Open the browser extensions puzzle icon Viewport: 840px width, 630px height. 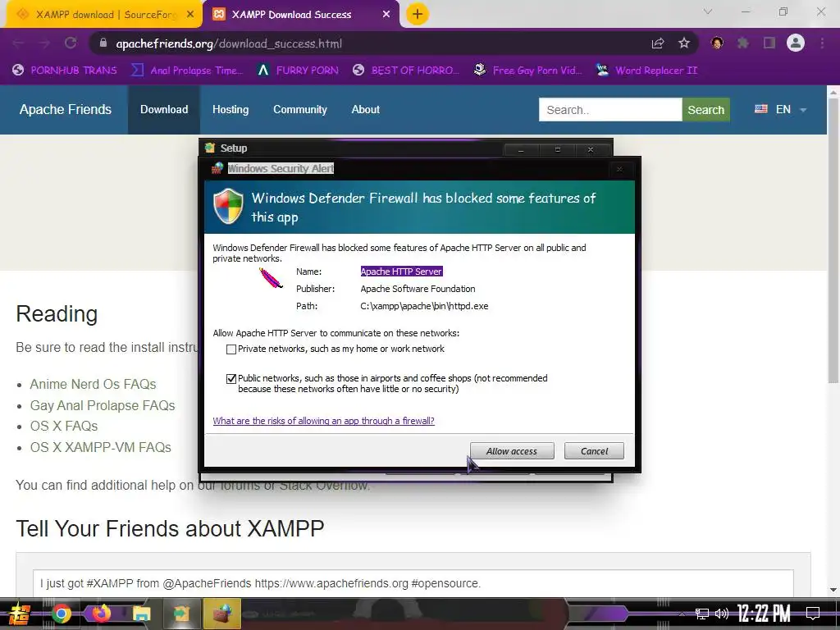(x=743, y=43)
